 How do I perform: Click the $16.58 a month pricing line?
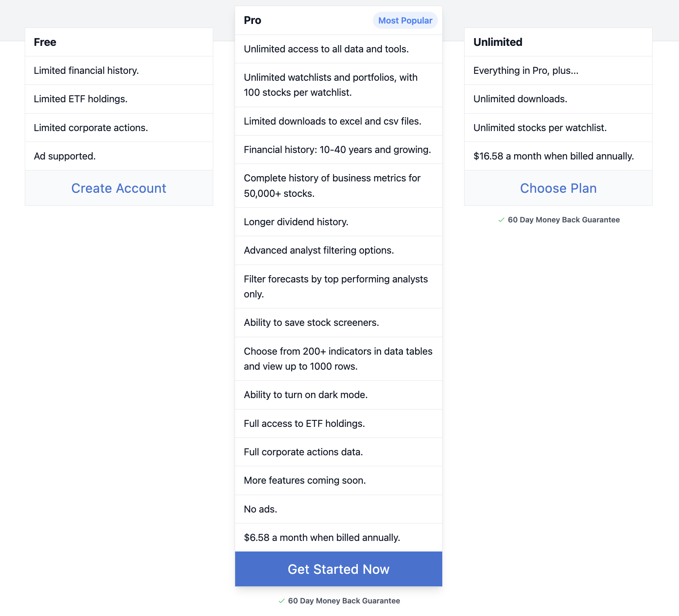click(x=553, y=156)
